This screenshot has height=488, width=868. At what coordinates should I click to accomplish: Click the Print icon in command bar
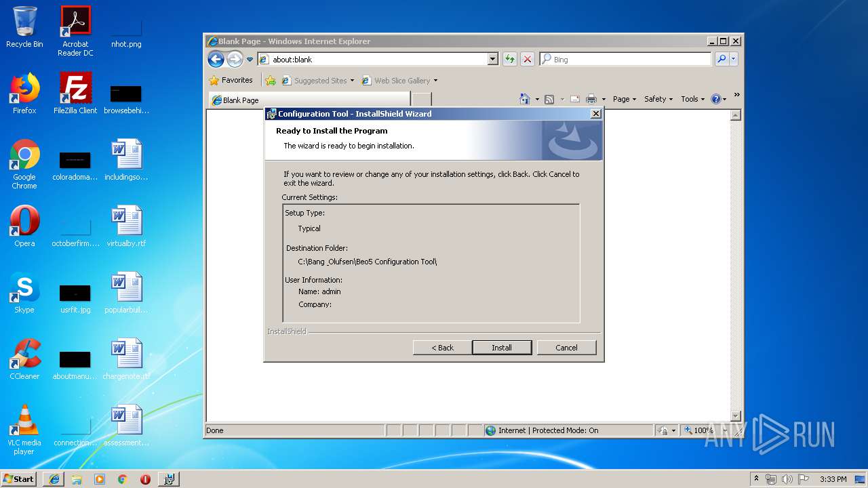click(x=591, y=99)
